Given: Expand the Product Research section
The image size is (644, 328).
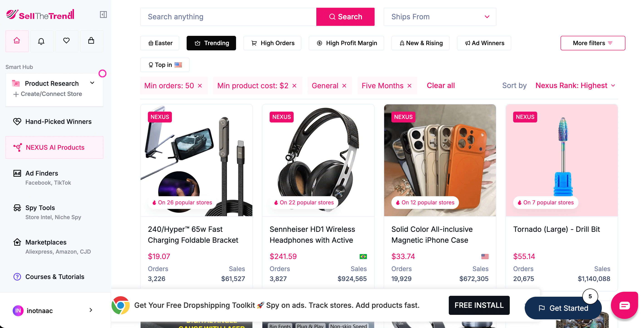Looking at the screenshot, I should (92, 83).
